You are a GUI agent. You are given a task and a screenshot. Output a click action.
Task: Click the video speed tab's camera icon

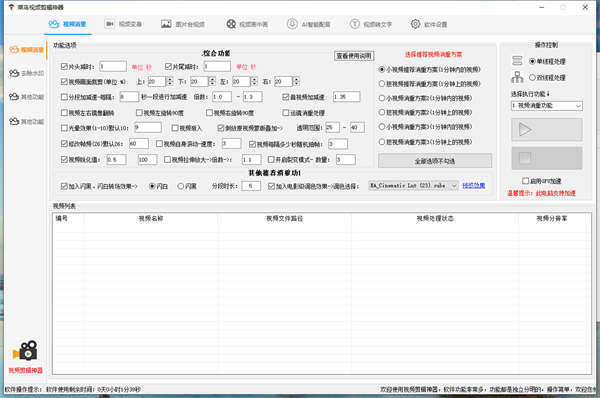pos(109,24)
